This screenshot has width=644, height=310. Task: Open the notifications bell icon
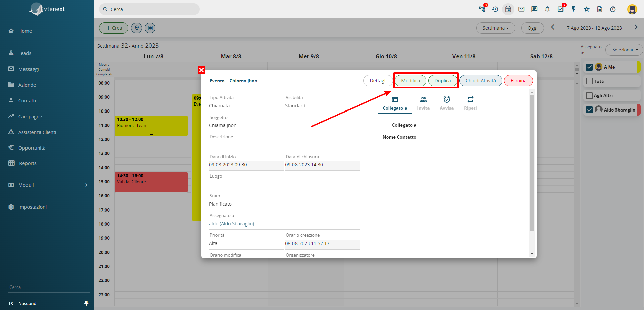547,9
